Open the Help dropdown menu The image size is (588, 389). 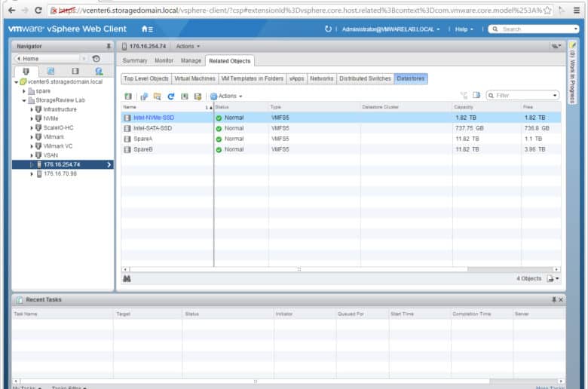point(464,29)
